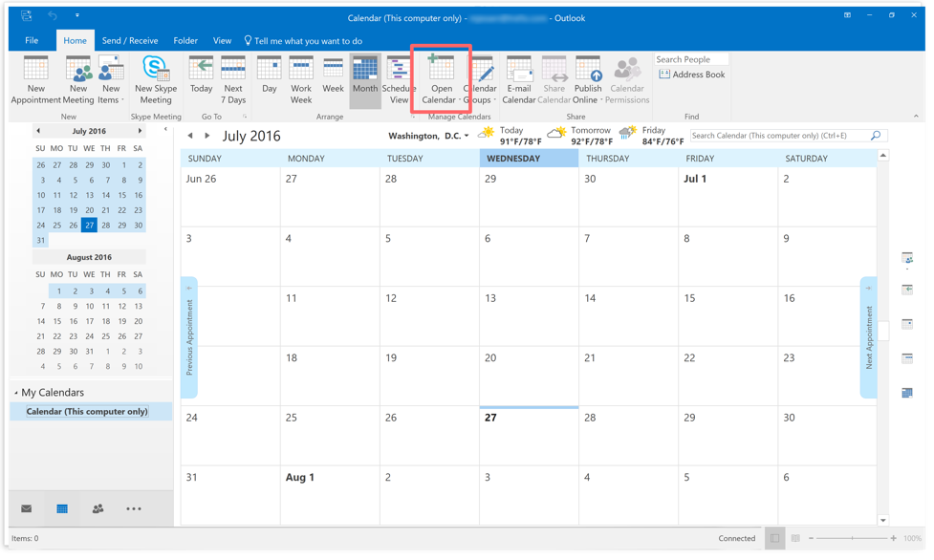The height and width of the screenshot is (560, 934).
Task: Switch to Day view
Action: coord(270,75)
